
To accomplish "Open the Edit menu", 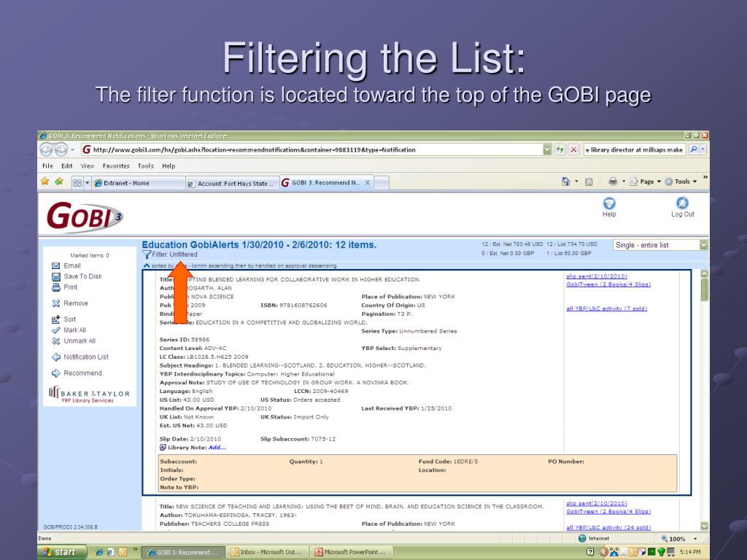I will 66,166.
